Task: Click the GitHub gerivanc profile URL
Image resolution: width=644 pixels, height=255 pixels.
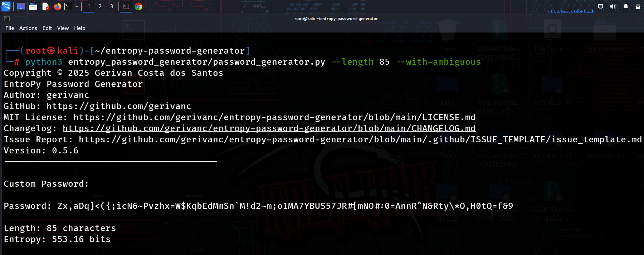Action: [119, 106]
